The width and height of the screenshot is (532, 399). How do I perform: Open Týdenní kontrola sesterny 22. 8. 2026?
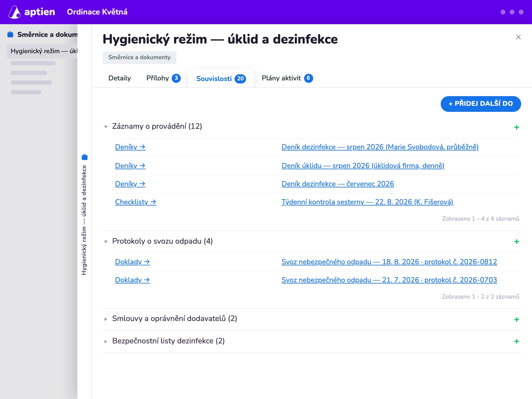click(367, 202)
